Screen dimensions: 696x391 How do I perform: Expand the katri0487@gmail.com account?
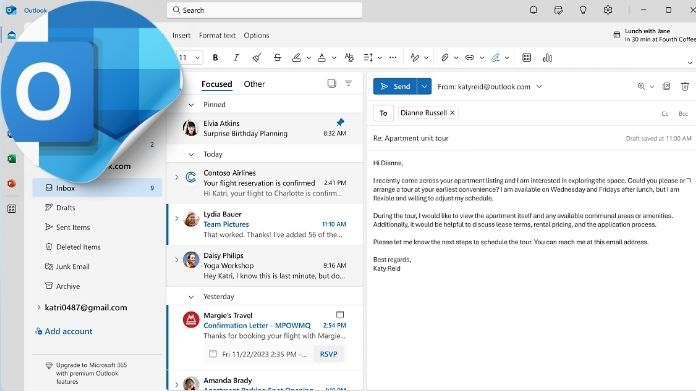click(x=39, y=307)
